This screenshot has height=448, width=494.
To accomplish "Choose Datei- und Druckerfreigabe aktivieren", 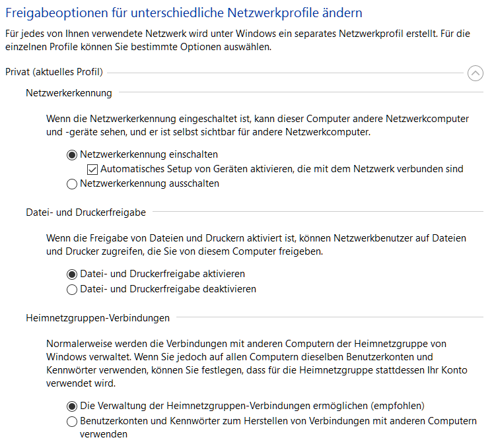I will 72,274.
